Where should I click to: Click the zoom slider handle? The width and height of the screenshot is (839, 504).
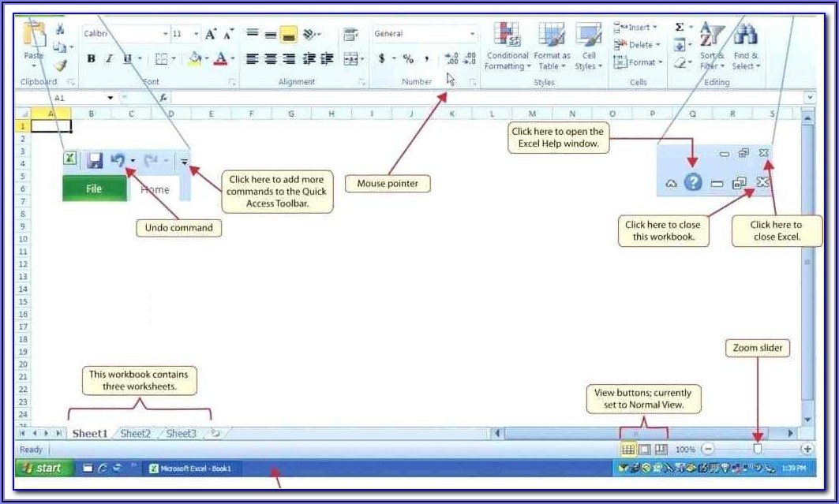(758, 449)
